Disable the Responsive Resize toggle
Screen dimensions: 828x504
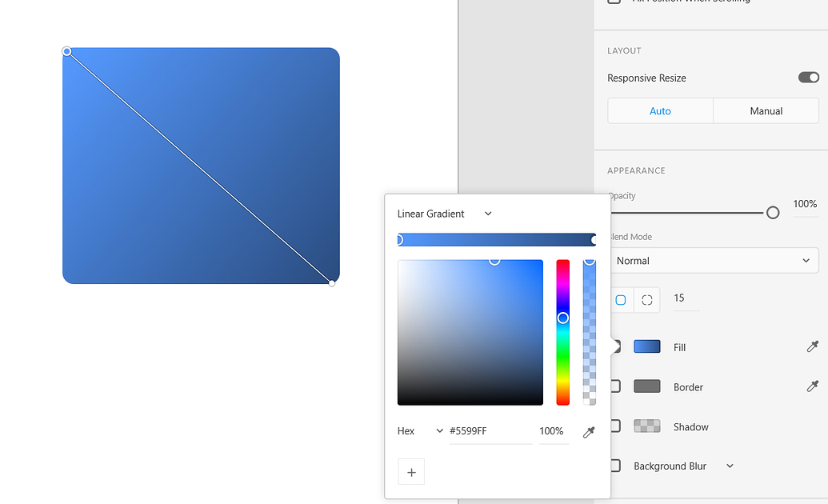coord(808,77)
